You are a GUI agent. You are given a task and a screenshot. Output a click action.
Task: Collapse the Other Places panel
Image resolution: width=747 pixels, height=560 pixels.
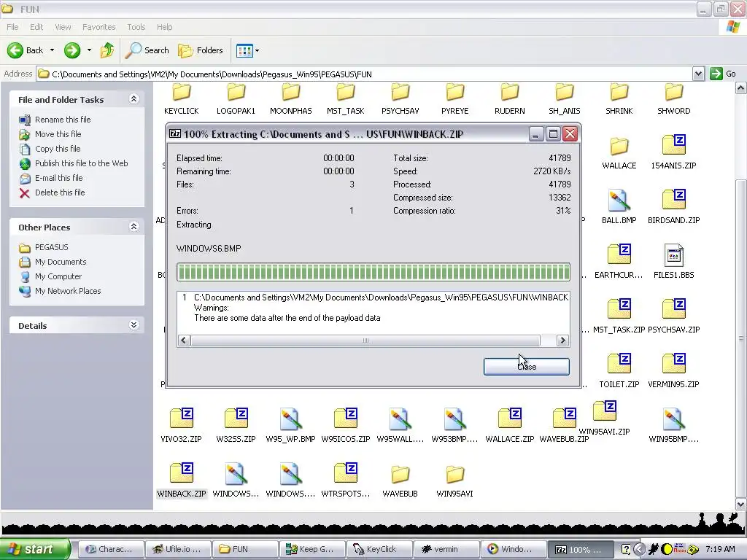(134, 226)
